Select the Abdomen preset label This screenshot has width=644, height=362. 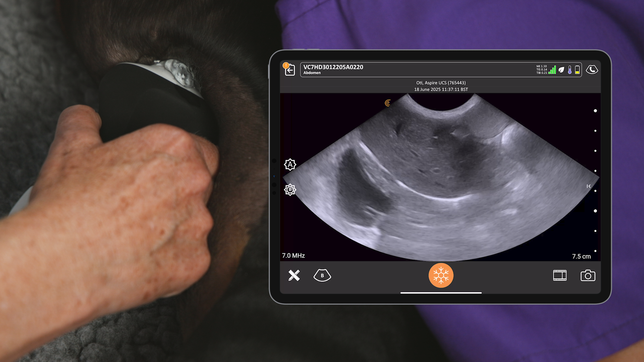point(312,73)
